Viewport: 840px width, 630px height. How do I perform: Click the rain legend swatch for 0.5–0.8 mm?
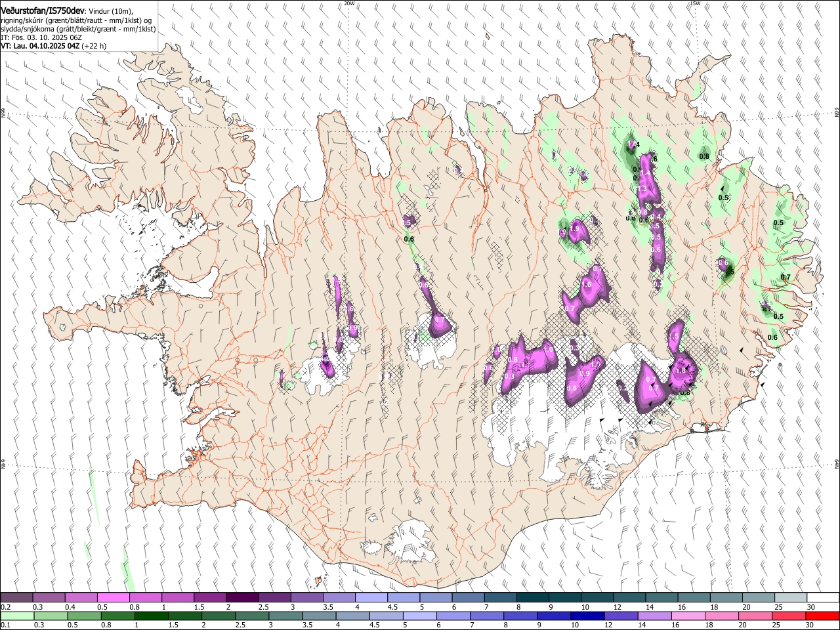[84, 616]
